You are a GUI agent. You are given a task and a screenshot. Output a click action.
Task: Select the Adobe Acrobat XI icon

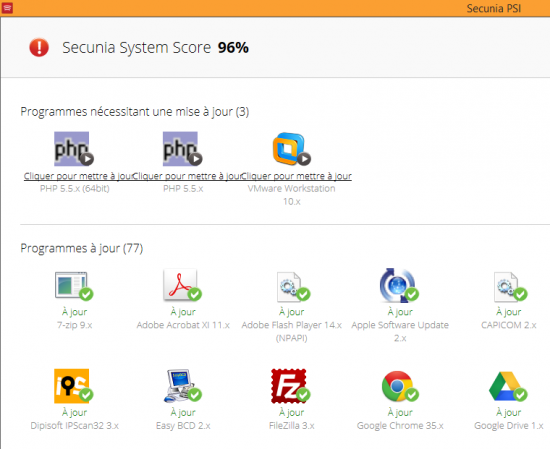pos(182,285)
